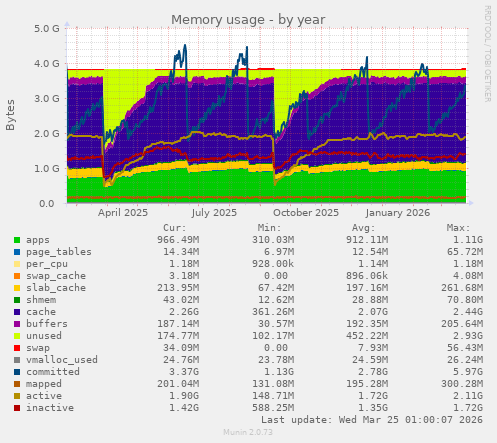Click the 'April 2025' axis label
This screenshot has width=497, height=443.
[123, 213]
